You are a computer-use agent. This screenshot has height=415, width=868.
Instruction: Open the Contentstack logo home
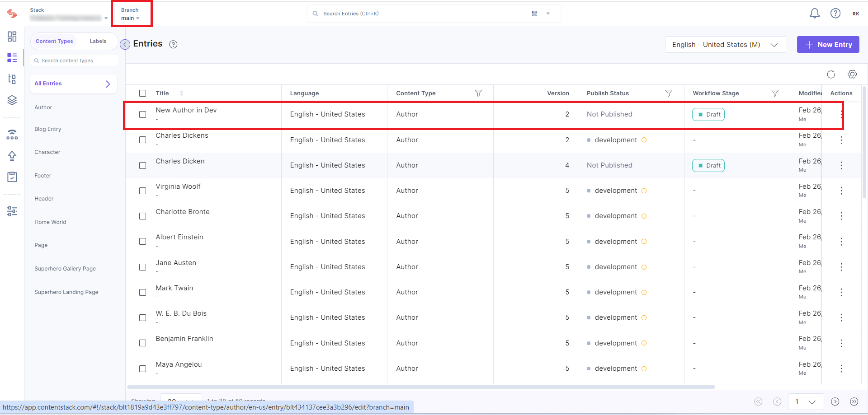click(x=12, y=14)
